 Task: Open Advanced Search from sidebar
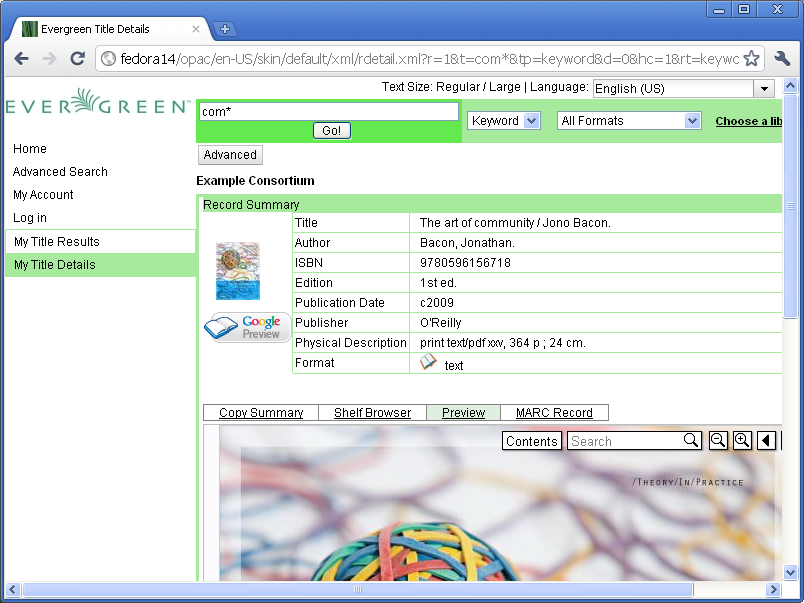(x=60, y=172)
